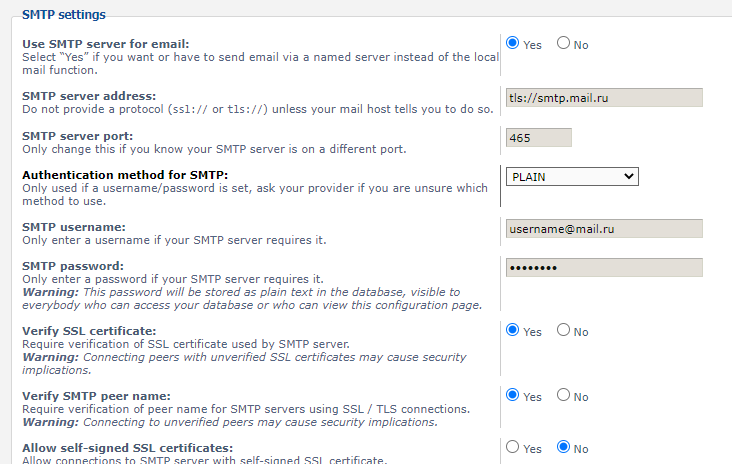Open the PLAIN authentication method dropdown
The width and height of the screenshot is (732, 464).
tap(572, 176)
